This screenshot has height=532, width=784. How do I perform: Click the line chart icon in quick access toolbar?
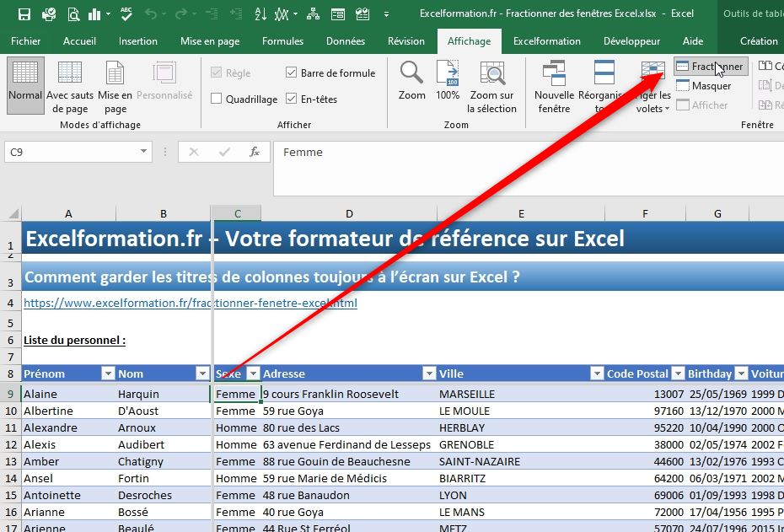tap(282, 14)
